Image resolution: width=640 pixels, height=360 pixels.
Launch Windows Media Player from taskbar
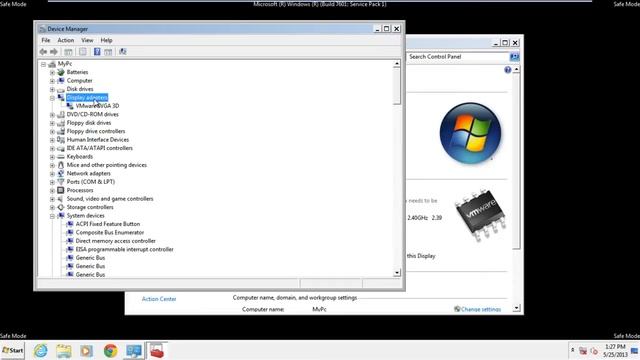click(x=87, y=351)
